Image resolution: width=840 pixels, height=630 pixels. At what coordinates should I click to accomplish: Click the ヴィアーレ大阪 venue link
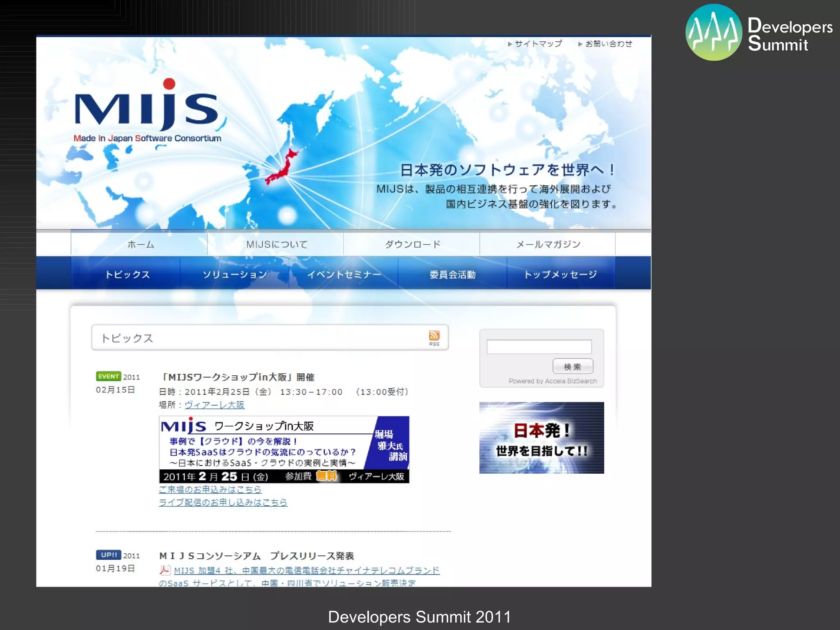coord(215,405)
